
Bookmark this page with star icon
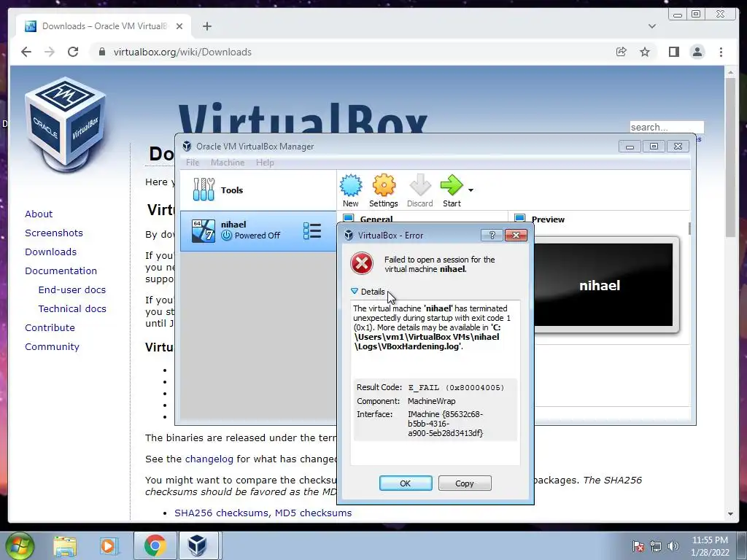click(645, 52)
